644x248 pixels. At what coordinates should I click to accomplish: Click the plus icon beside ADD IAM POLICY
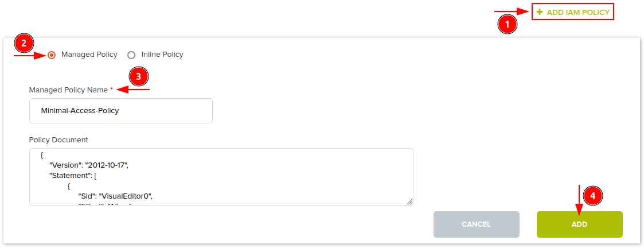(x=540, y=12)
